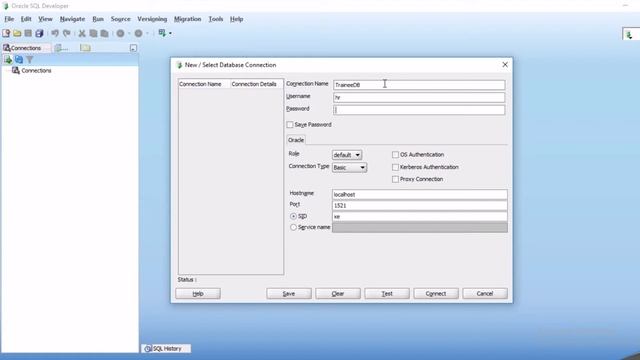
Task: Click the Connection Details column header
Action: point(256,84)
